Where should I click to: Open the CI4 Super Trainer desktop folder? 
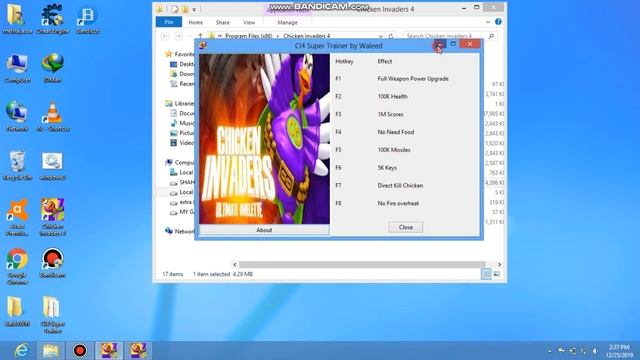52,314
